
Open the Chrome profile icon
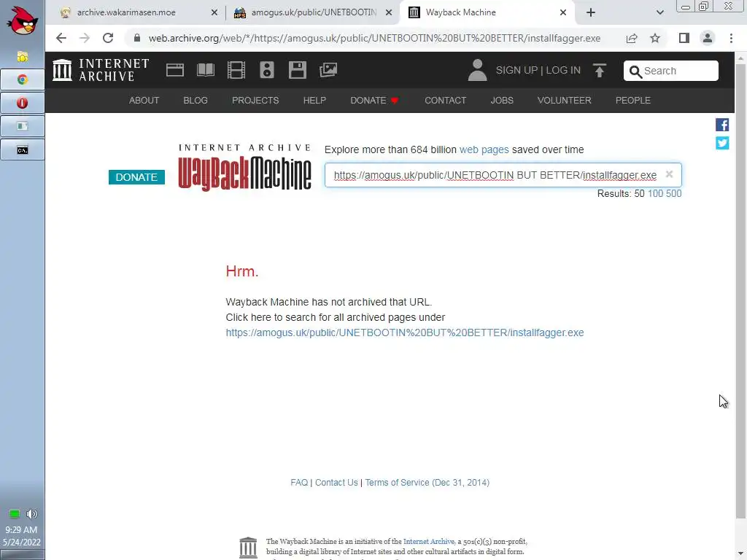[708, 38]
